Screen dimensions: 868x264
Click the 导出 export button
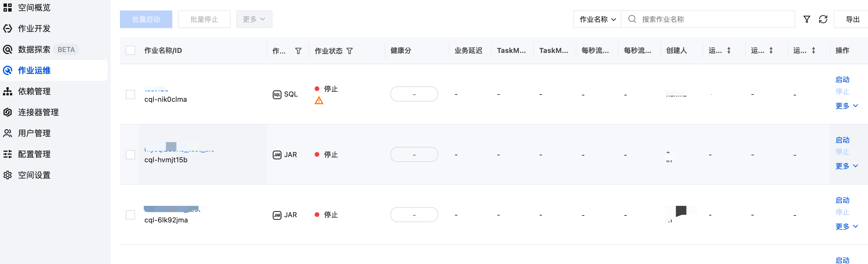point(852,19)
